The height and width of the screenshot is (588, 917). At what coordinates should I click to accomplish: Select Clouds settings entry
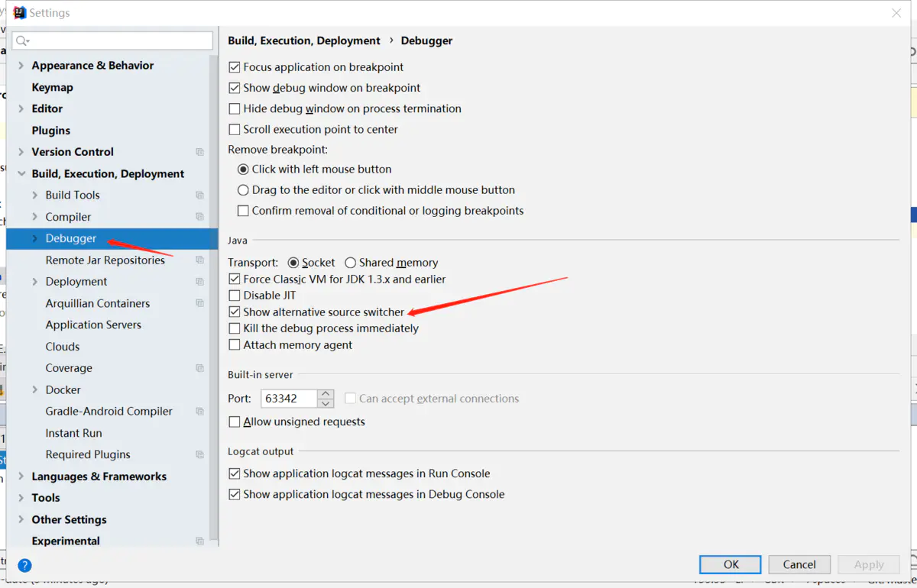pyautogui.click(x=63, y=347)
